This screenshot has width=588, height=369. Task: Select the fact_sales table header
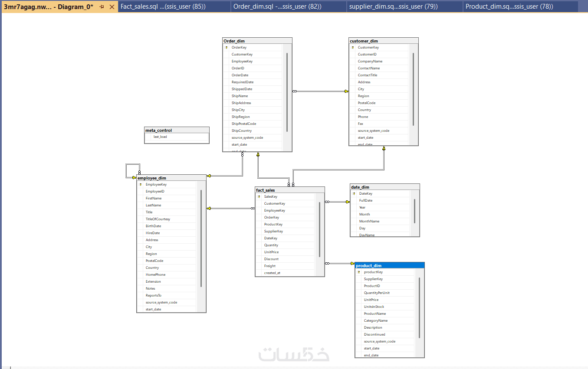pos(290,190)
